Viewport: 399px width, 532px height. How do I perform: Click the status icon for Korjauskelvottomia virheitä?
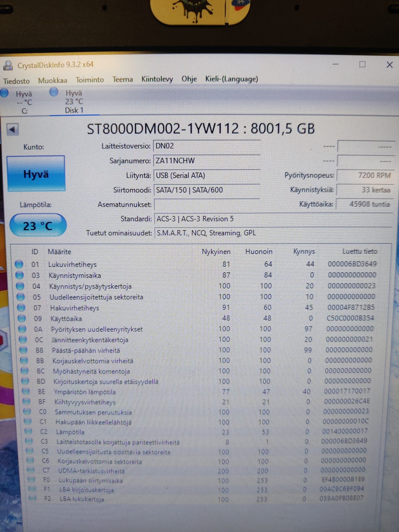click(x=25, y=360)
